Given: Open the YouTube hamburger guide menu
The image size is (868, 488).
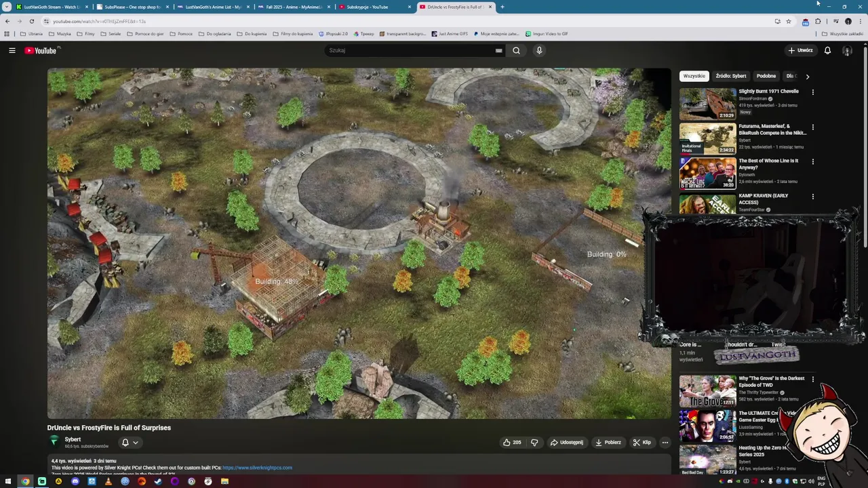Looking at the screenshot, I should click(12, 50).
